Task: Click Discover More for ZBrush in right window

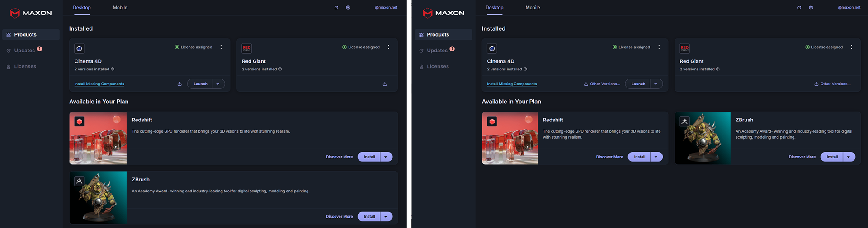Action: point(802,157)
